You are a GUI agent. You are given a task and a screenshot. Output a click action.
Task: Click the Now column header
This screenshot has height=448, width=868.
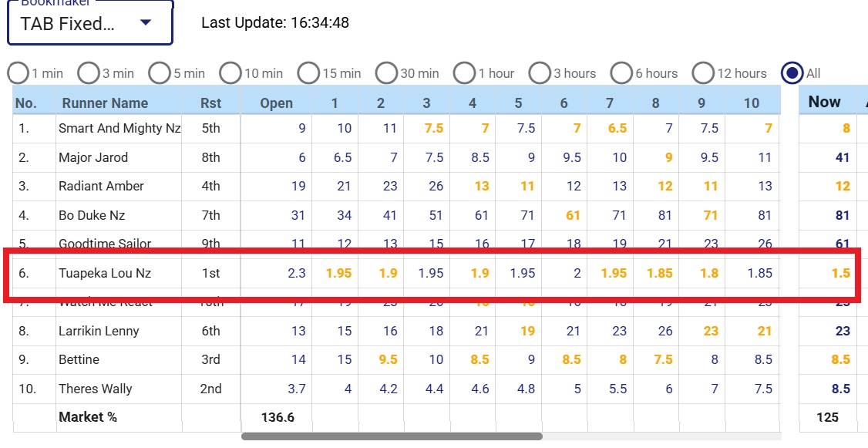coord(824,102)
